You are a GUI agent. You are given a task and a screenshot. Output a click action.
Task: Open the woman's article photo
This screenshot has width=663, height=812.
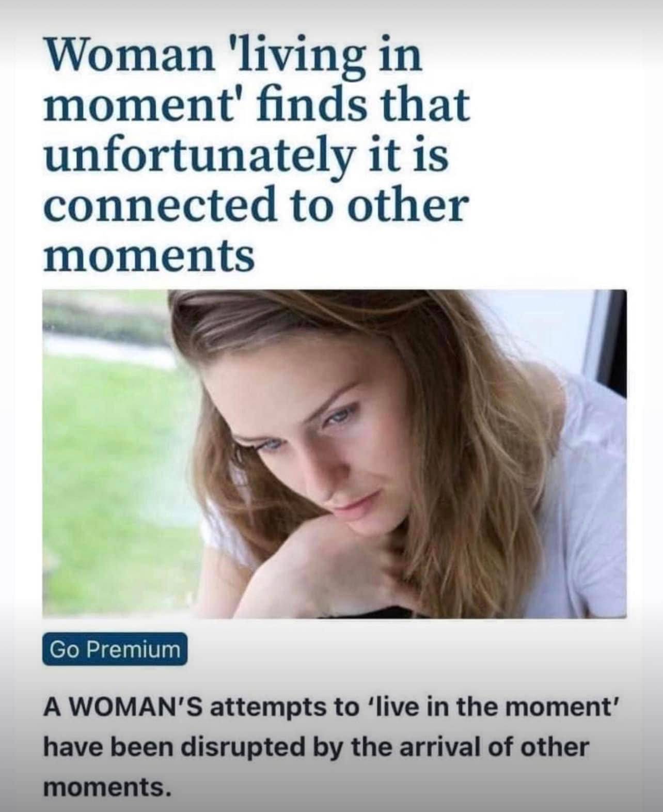tap(335, 454)
